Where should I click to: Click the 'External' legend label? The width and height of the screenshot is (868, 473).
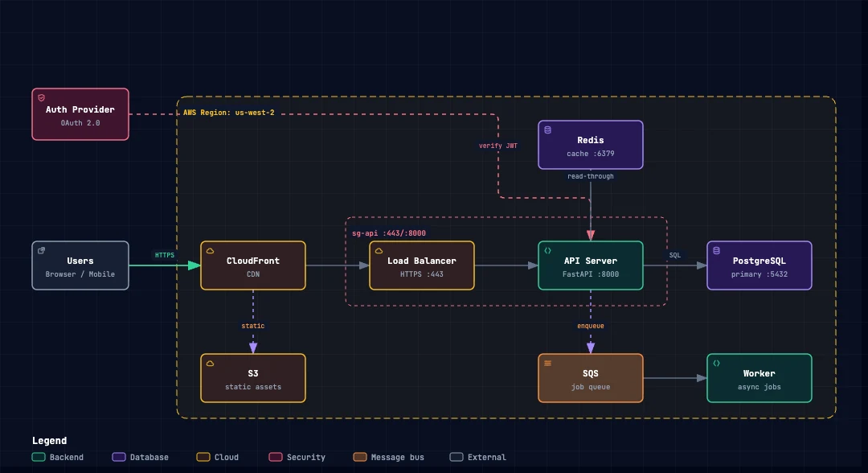point(486,458)
